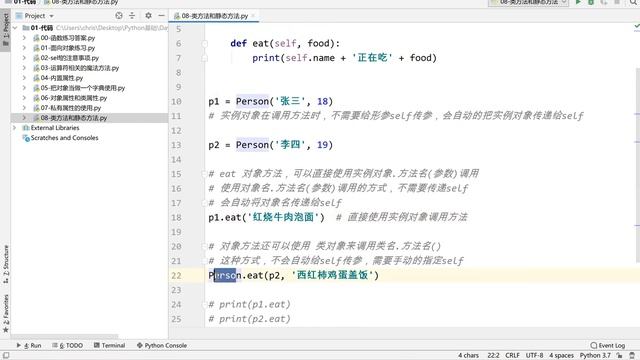
Task: Open the Event Log
Action: coord(608,345)
